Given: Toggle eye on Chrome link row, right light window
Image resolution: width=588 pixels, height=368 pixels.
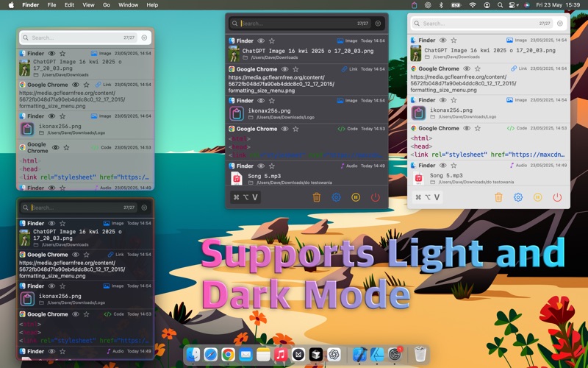Looking at the screenshot, I should 467,68.
